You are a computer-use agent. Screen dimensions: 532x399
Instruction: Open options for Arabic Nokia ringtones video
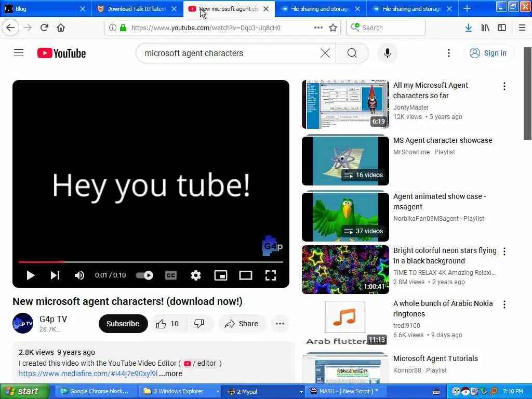(x=504, y=304)
